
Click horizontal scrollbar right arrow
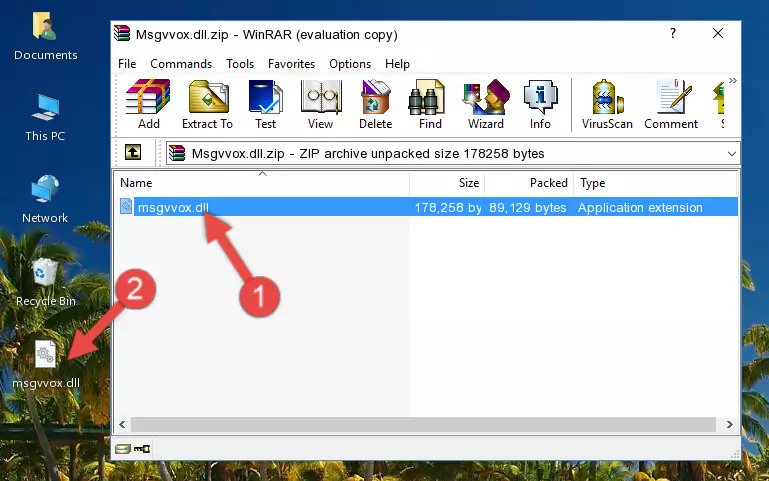729,424
